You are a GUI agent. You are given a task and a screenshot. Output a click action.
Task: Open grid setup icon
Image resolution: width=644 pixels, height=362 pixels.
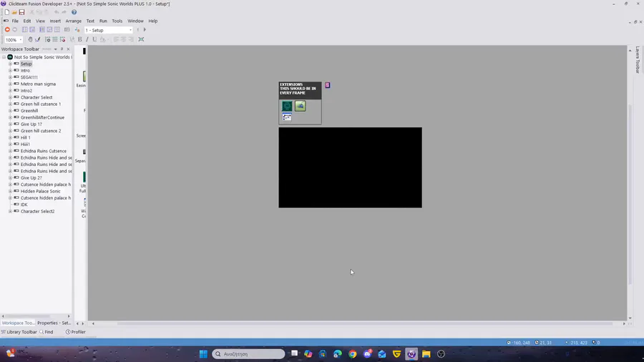point(48,39)
